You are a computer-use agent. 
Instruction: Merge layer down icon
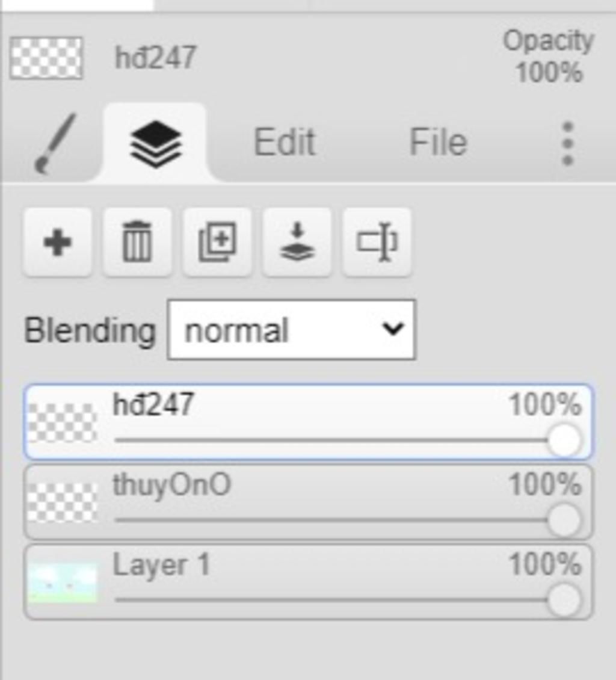[297, 242]
